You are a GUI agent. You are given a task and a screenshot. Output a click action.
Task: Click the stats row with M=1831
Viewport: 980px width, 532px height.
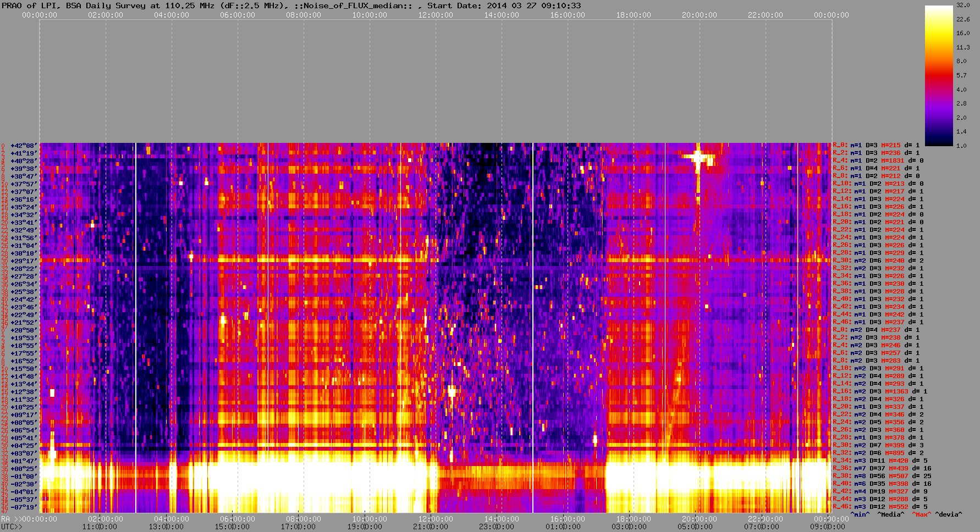pyautogui.click(x=878, y=161)
